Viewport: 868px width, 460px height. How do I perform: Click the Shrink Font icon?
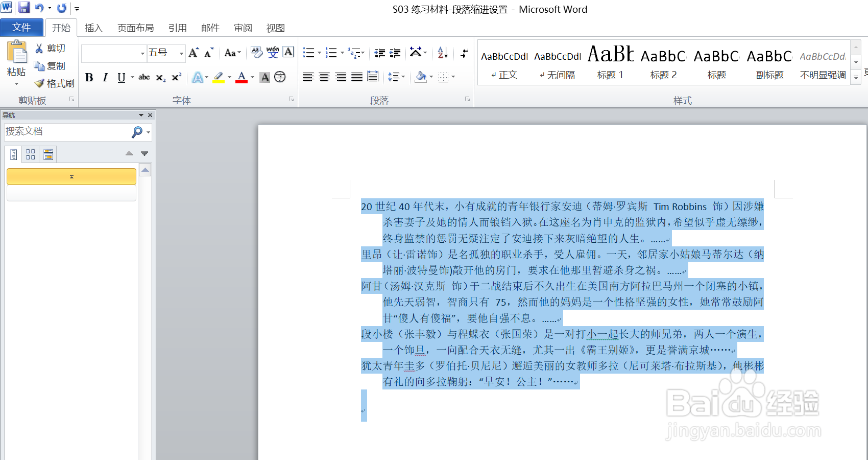tap(209, 53)
